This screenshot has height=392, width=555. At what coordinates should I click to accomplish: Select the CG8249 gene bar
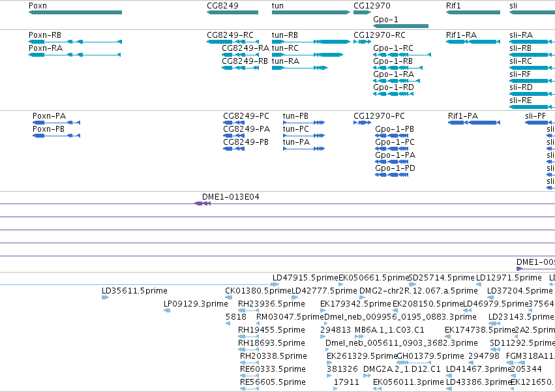[233, 12]
